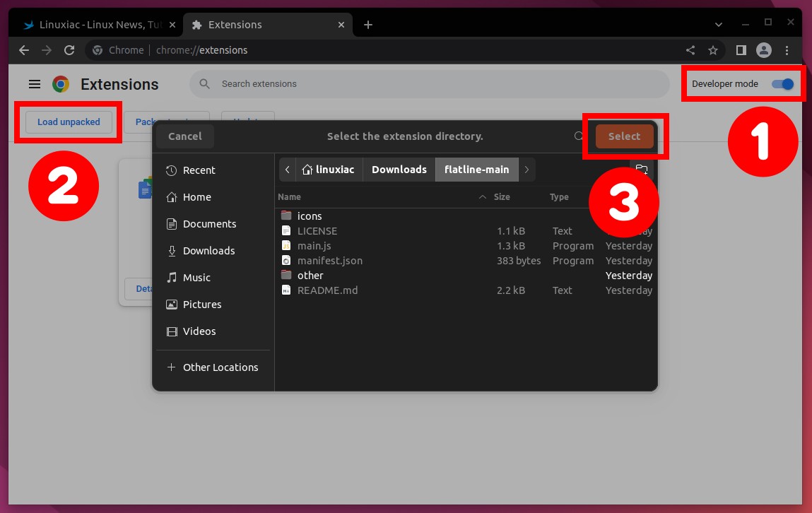Sort files by Type column header

pos(559,197)
